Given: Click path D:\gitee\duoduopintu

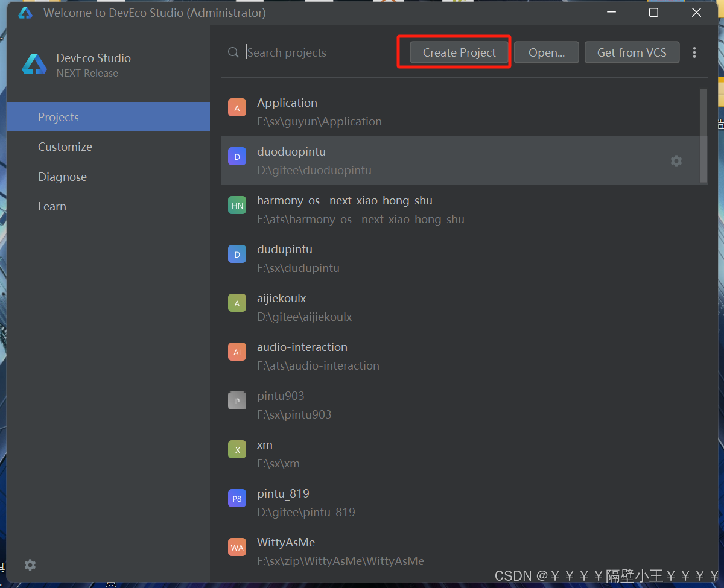Looking at the screenshot, I should (314, 170).
